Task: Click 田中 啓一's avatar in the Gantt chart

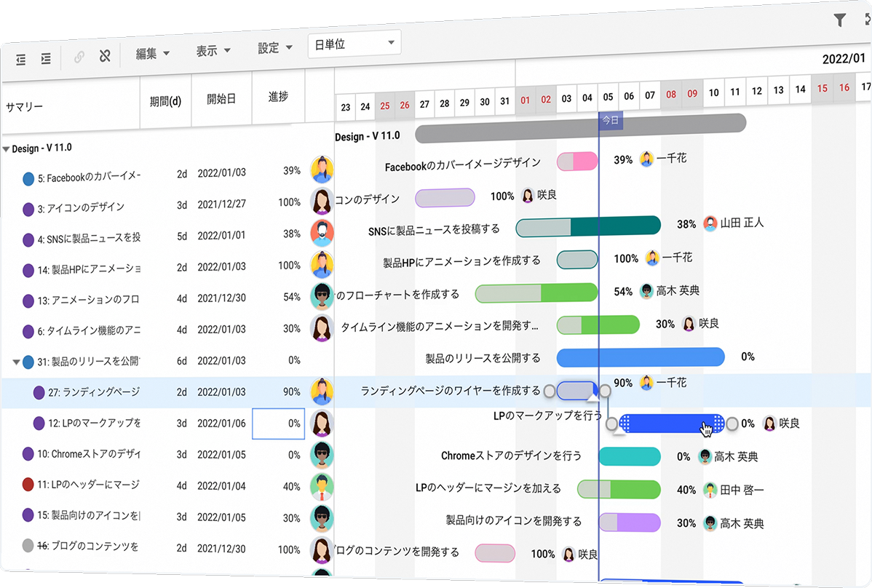Action: pyautogui.click(x=710, y=490)
